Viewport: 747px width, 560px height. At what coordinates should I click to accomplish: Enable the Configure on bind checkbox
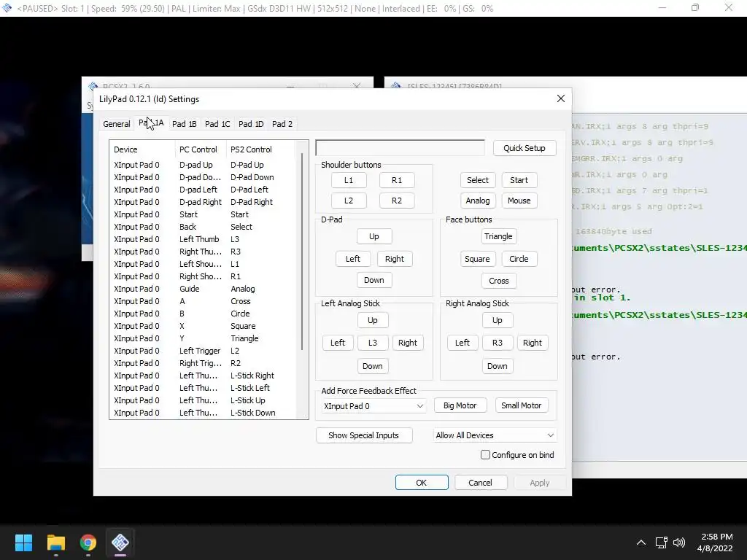(485, 455)
